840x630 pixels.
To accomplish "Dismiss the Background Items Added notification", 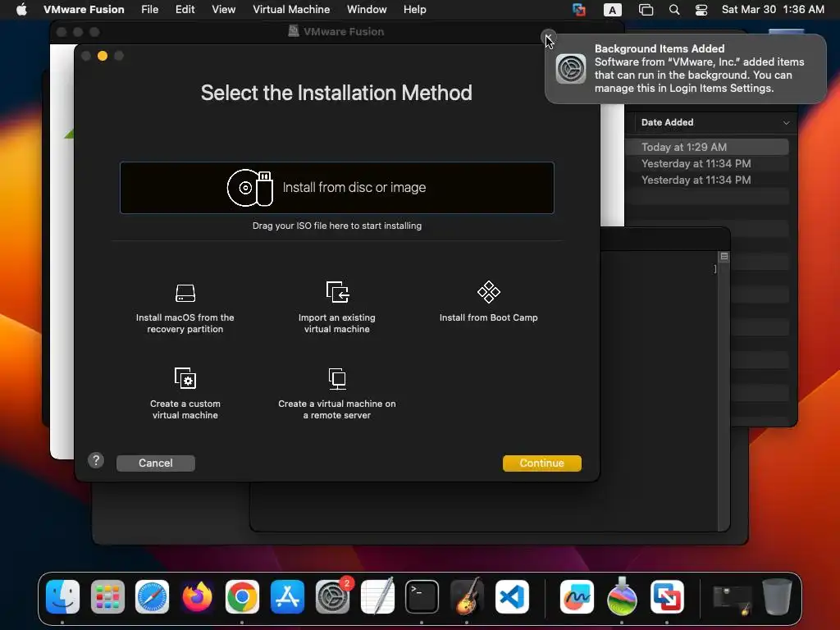I will [548, 36].
